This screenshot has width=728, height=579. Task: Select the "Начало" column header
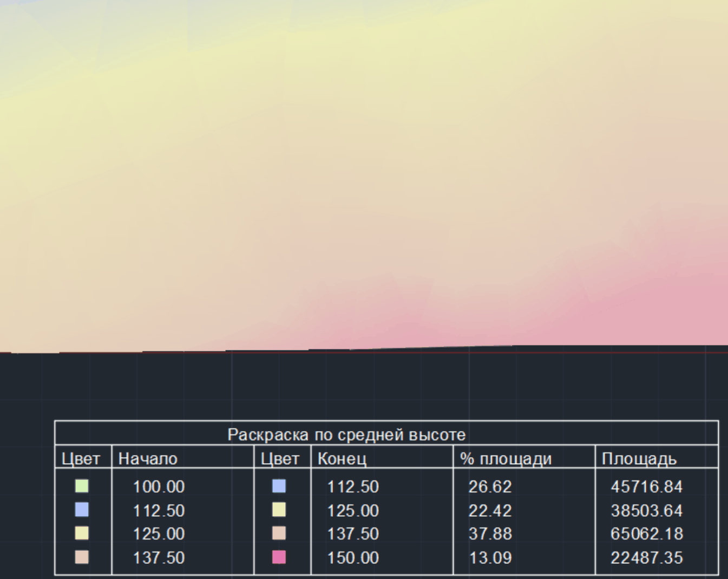coord(148,459)
